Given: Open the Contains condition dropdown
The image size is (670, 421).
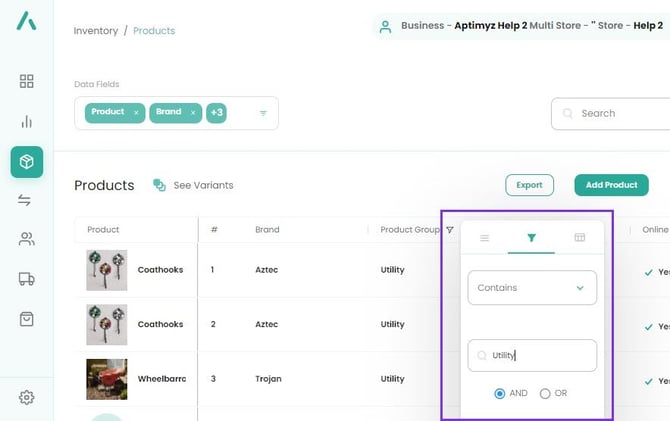Looking at the screenshot, I should pos(532,288).
